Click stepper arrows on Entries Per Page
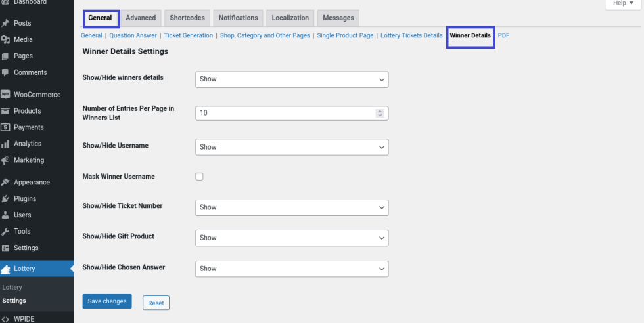The image size is (644, 323). pos(379,113)
